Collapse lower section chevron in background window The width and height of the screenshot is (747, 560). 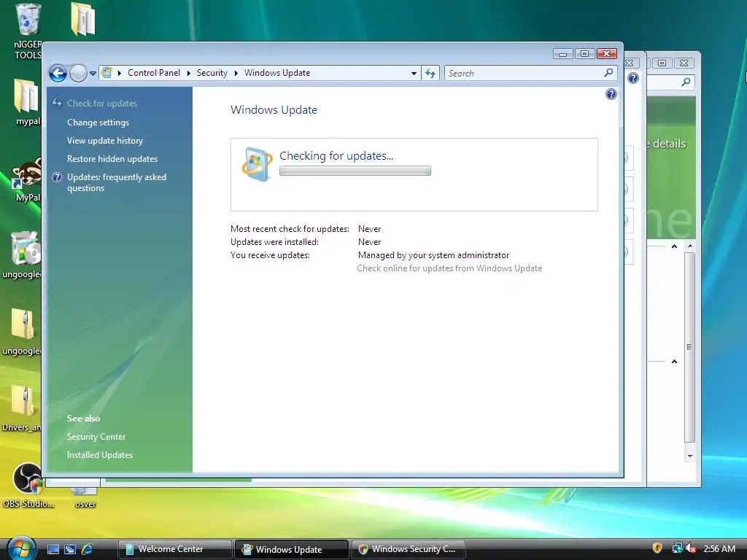[674, 362]
